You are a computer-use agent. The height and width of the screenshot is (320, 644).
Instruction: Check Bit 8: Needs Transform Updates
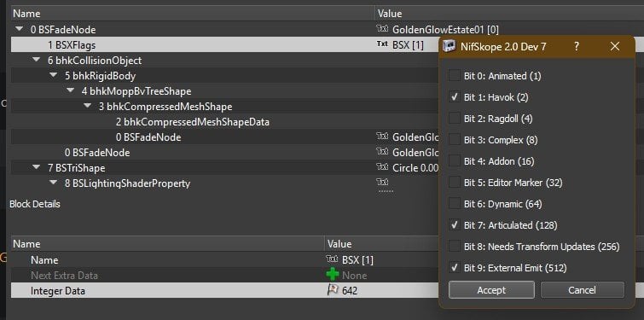pyautogui.click(x=455, y=247)
